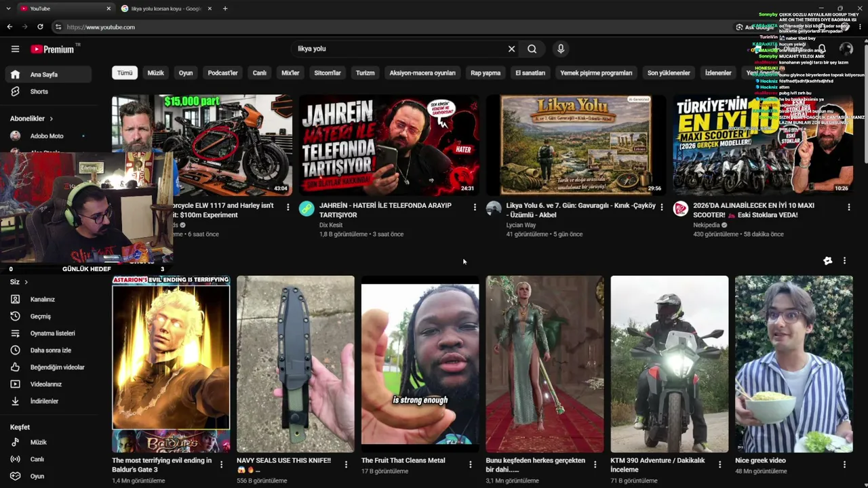Open the KTM motorcycle rider short thumbnail
The width and height of the screenshot is (868, 488).
(669, 364)
